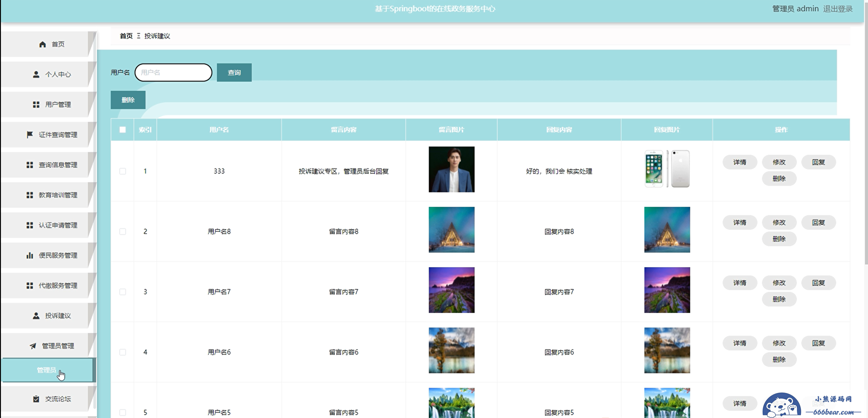This screenshot has width=868, height=418.
Task: Click the person icon beside 个人中心
Action: [36, 74]
